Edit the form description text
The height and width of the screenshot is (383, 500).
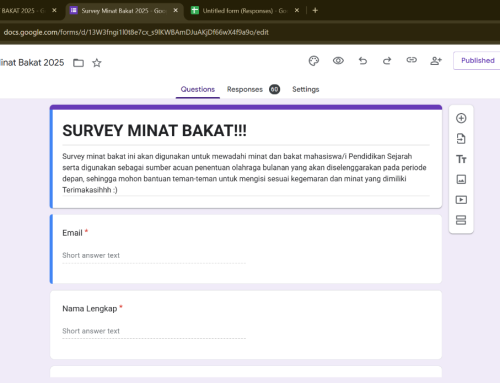coord(246,173)
